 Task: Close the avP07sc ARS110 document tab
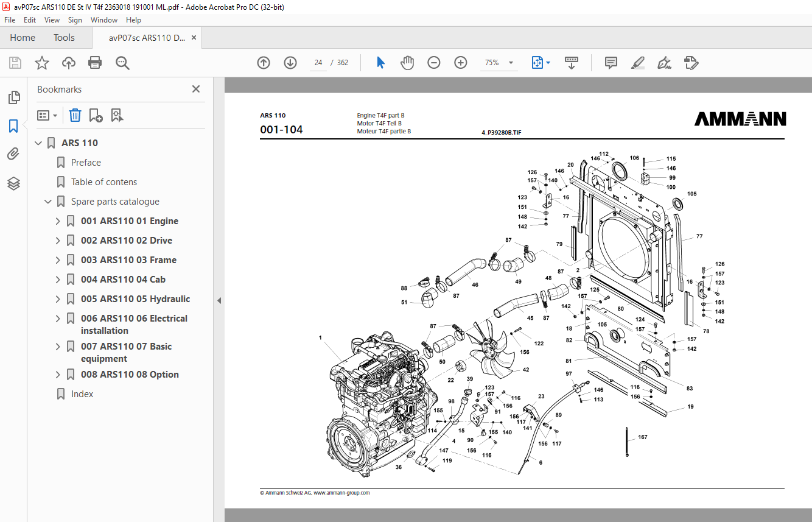194,38
